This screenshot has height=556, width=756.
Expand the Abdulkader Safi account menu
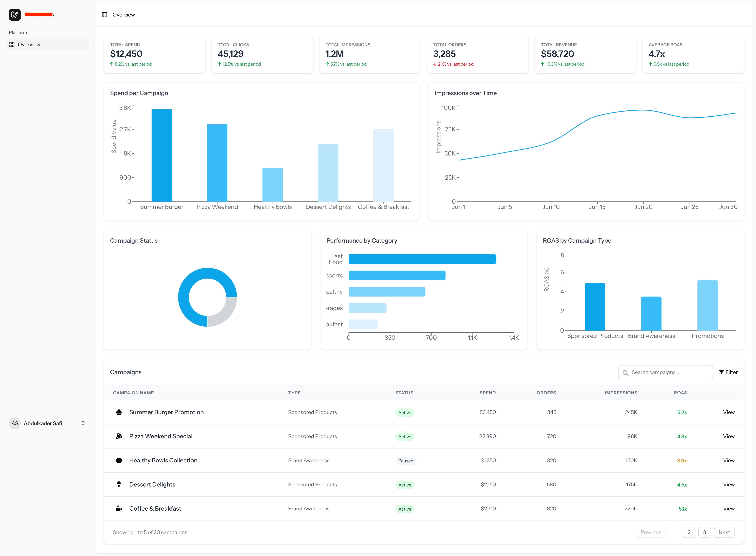tap(83, 423)
